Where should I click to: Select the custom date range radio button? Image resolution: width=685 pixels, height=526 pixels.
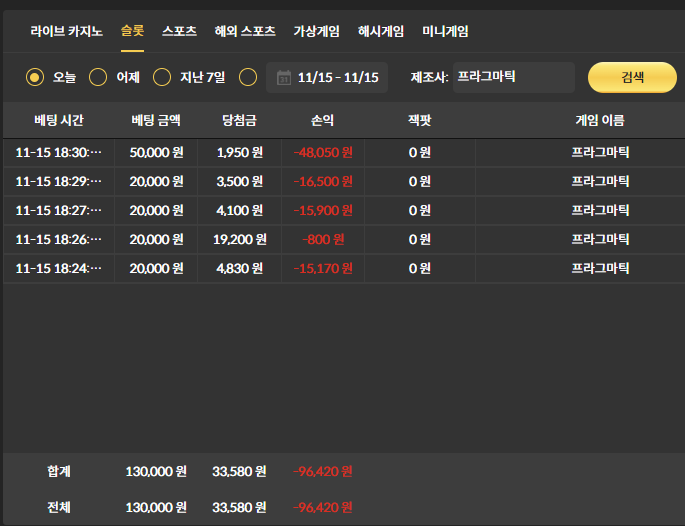pos(249,77)
